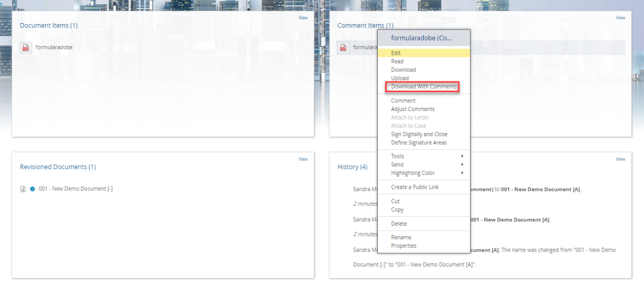Choose Properties at the menu bottom
The width and height of the screenshot is (644, 288).
[404, 246]
